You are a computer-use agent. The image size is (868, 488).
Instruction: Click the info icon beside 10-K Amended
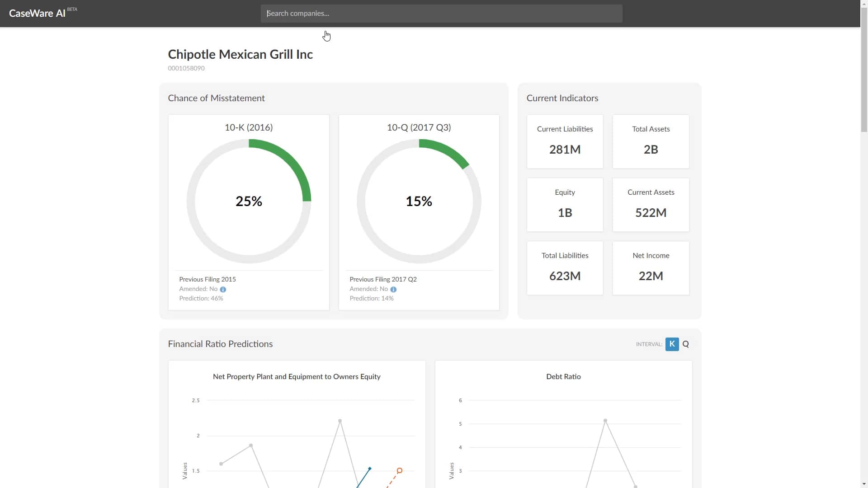pyautogui.click(x=223, y=289)
